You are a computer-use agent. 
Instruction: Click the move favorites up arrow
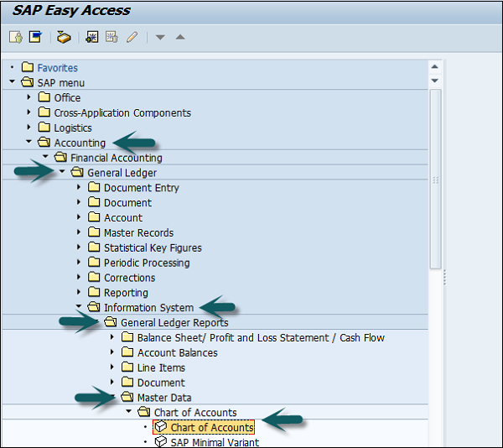tap(180, 37)
